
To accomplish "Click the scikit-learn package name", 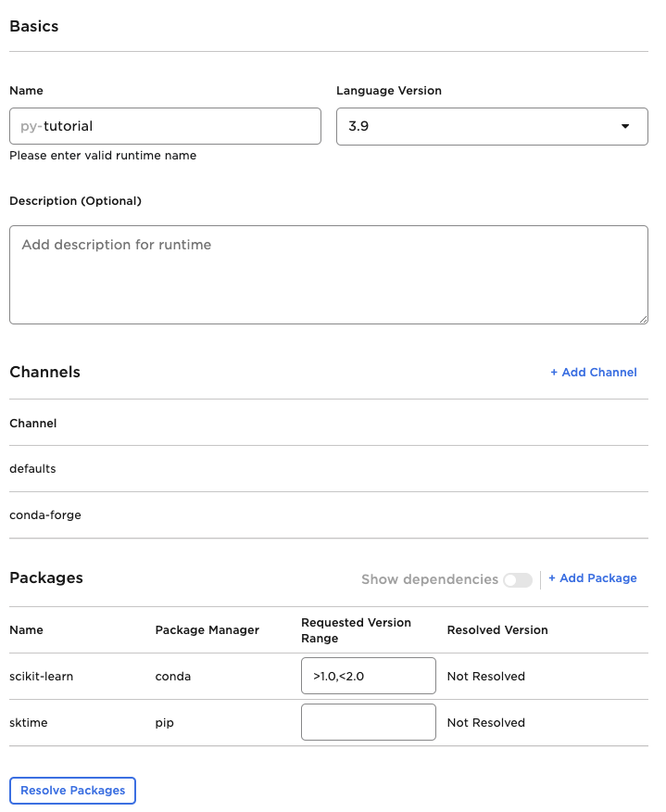I will tap(42, 677).
